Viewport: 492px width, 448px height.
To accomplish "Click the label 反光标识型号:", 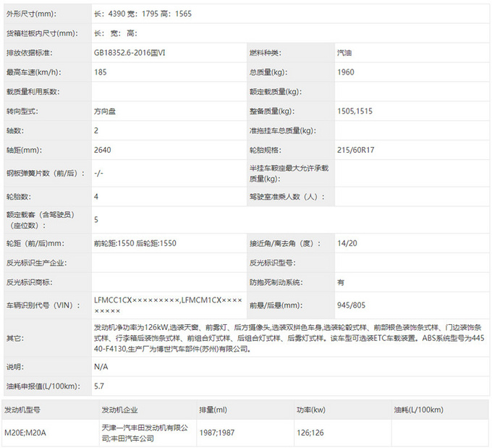I will [x=273, y=263].
